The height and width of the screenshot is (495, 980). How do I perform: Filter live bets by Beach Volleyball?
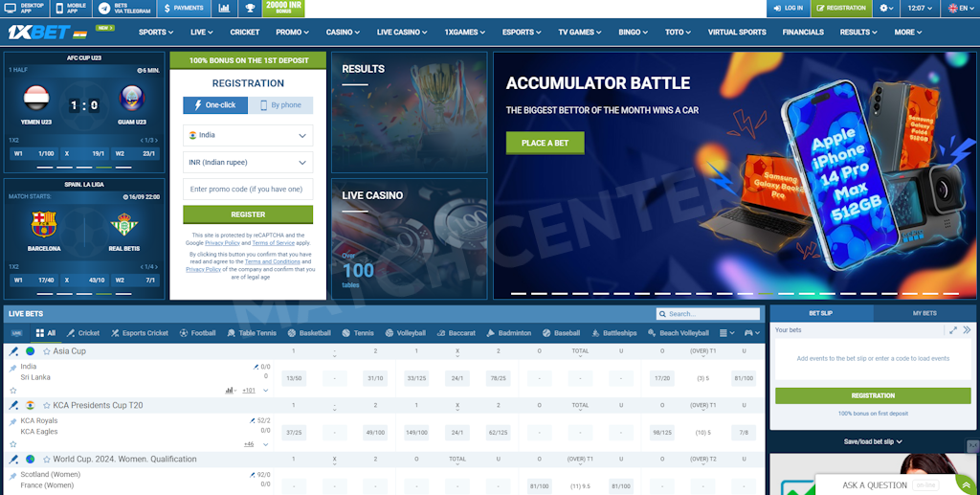679,333
